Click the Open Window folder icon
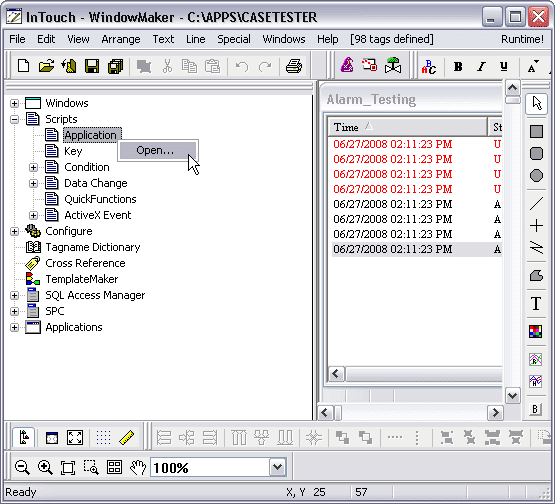 tap(46, 66)
